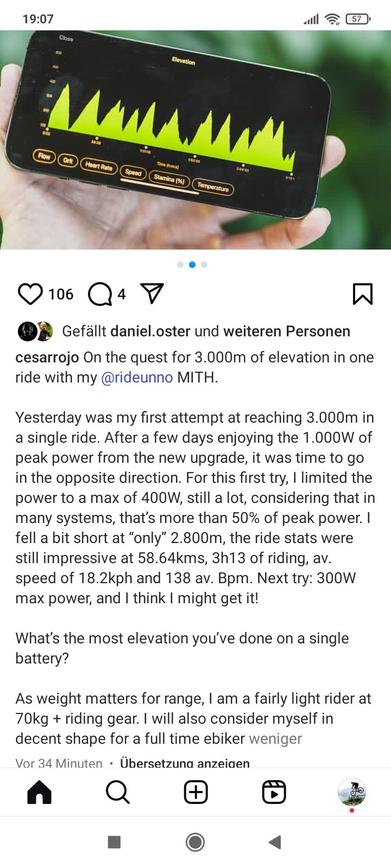This screenshot has width=391, height=868.
Task: Open the cesarrojo profile from the caption username
Action: pos(47,358)
